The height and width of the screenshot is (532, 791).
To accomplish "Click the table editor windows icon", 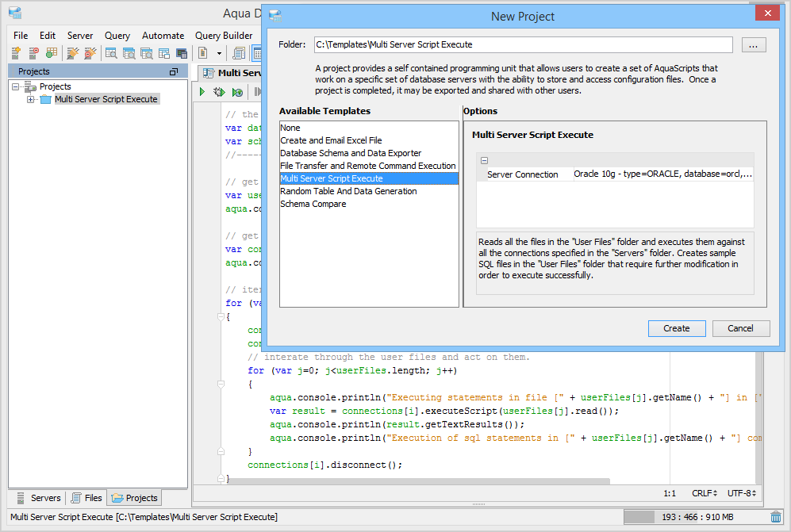I will click(164, 52).
